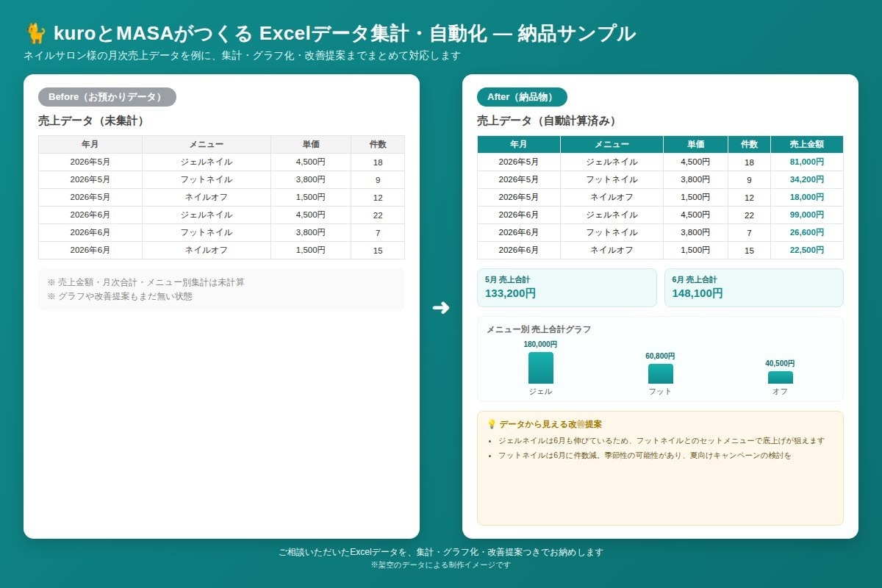Click 年月 header in the Before table
882x588 pixels.
(90, 144)
